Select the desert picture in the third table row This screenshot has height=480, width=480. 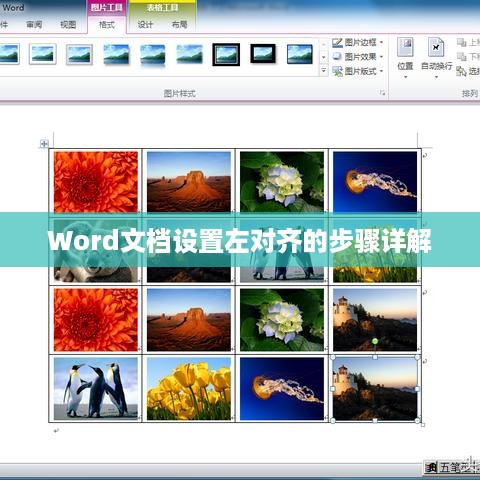tap(189, 320)
